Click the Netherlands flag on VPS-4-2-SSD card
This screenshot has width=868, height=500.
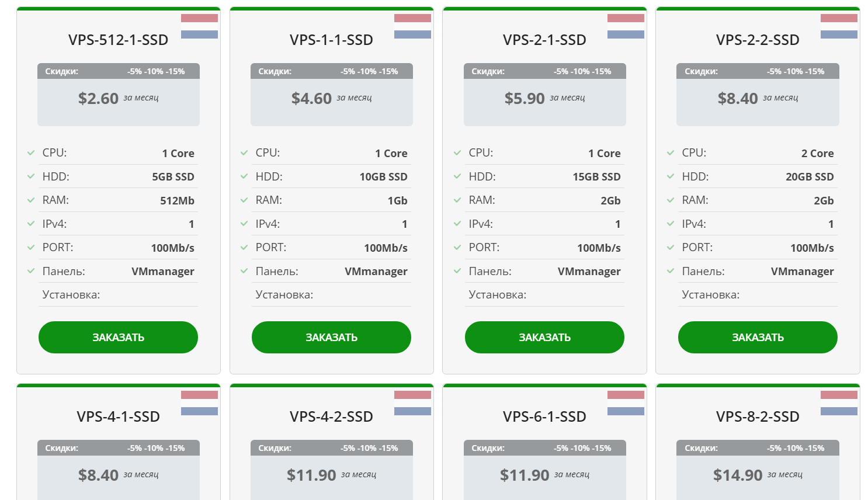412,403
